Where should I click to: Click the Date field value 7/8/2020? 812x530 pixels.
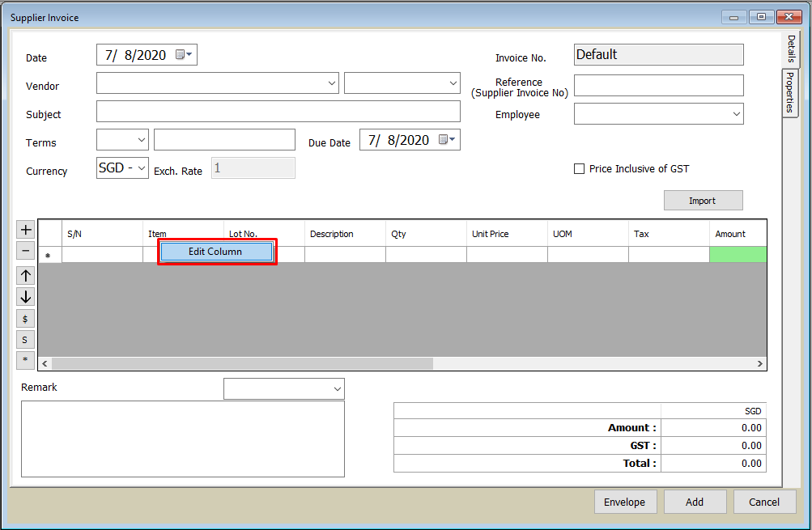[x=136, y=55]
